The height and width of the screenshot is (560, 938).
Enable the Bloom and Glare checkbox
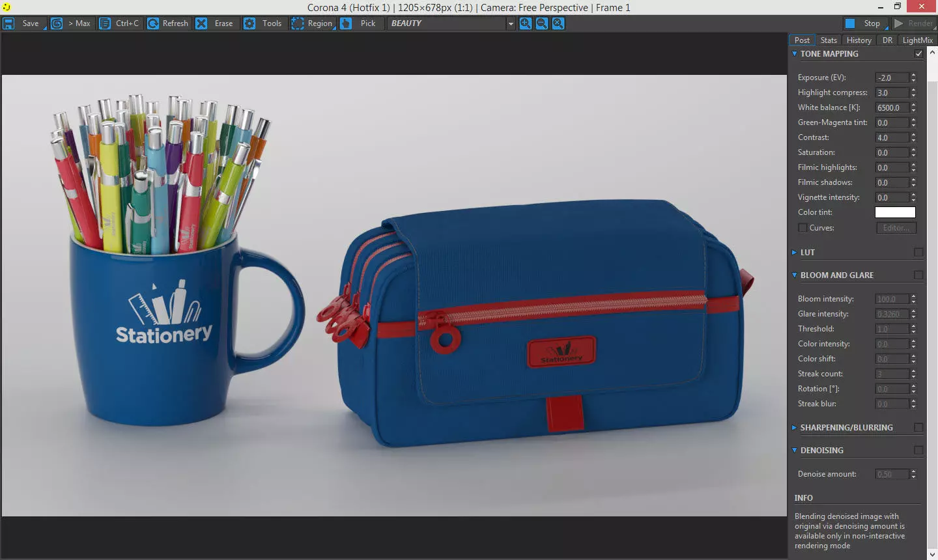click(918, 275)
